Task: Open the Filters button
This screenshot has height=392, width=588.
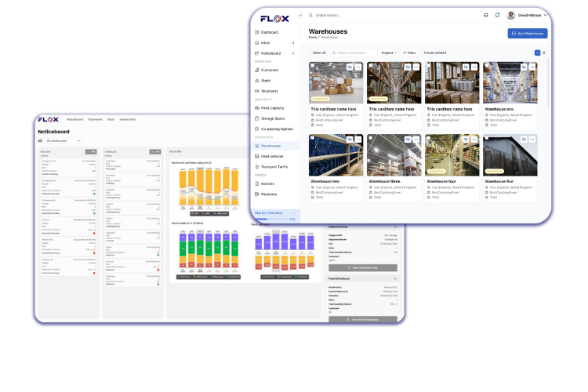Action: [x=409, y=53]
